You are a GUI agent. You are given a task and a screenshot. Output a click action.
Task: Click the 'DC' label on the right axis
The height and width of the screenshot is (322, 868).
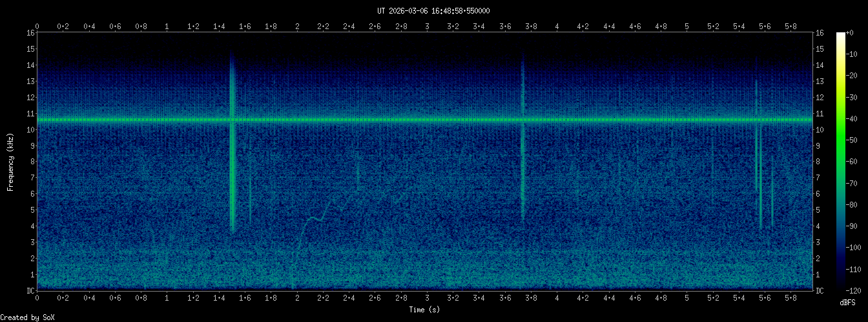pyautogui.click(x=820, y=291)
